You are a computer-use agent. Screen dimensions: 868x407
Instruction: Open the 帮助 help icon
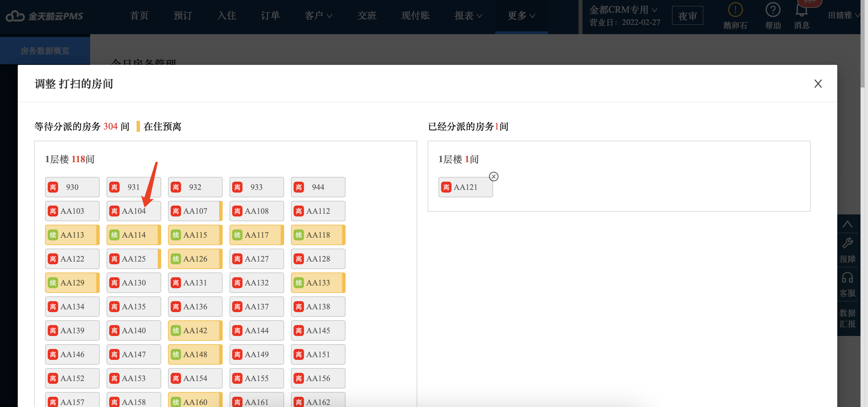[x=773, y=10]
